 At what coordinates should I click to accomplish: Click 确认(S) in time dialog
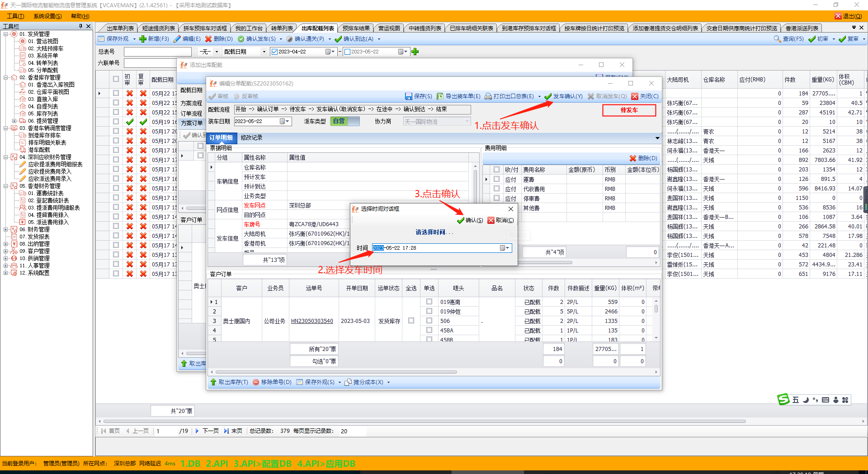(x=470, y=220)
